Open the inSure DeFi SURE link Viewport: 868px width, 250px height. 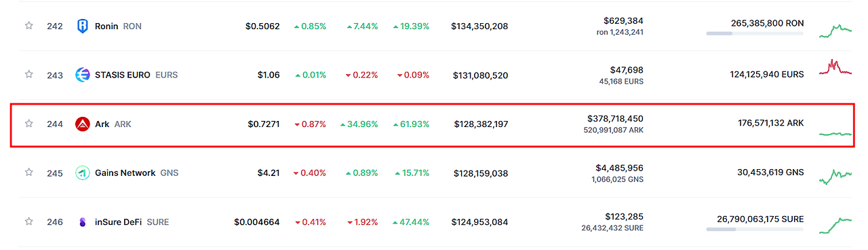click(132, 221)
